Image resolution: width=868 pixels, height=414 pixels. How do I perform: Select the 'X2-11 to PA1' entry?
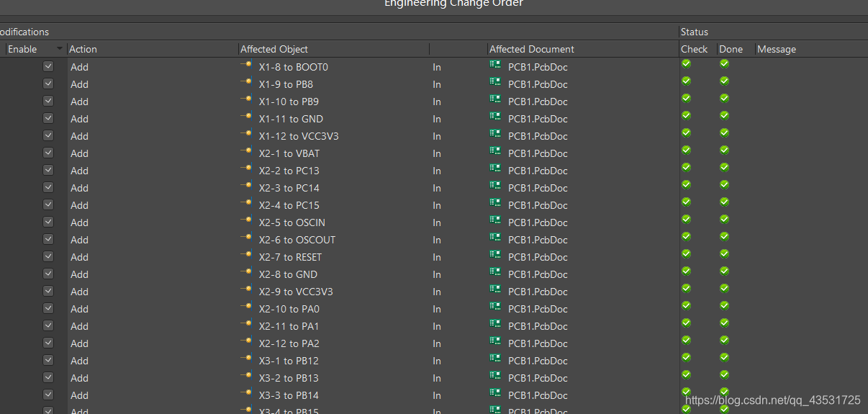(x=289, y=326)
